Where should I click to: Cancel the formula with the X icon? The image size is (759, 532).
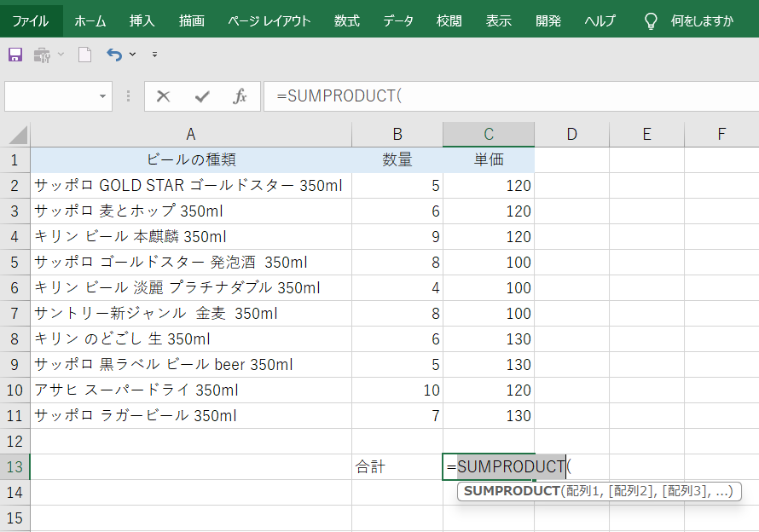tap(163, 96)
